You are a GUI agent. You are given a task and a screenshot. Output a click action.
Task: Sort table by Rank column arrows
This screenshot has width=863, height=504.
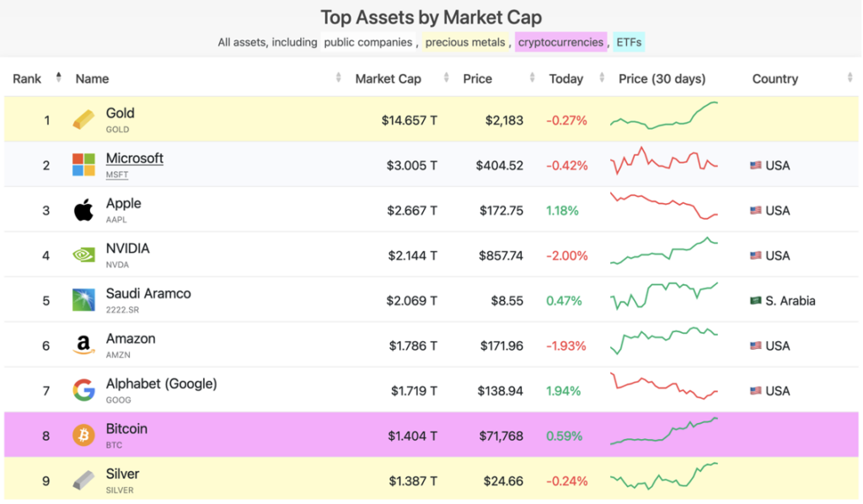58,78
